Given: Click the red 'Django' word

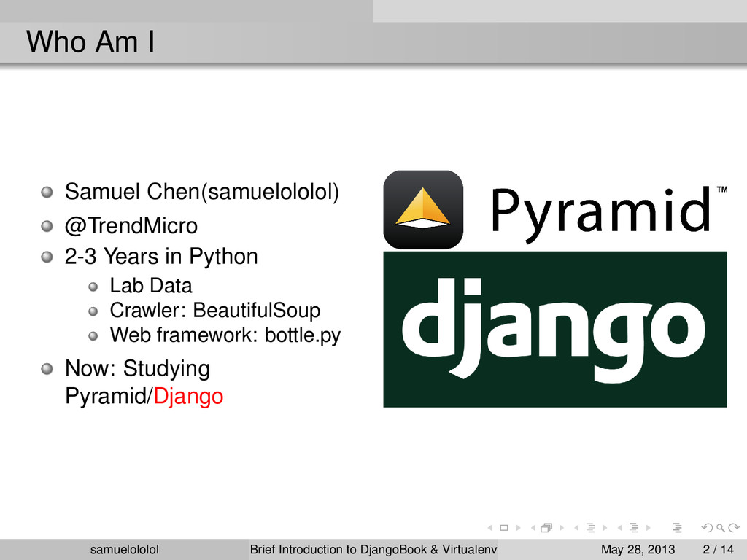Looking at the screenshot, I should tap(188, 397).
